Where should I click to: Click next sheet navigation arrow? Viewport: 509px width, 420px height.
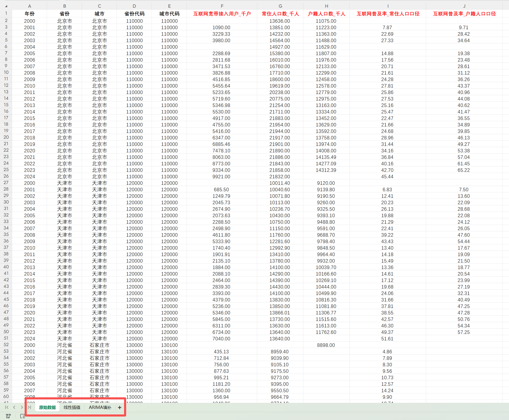[x=22, y=407]
